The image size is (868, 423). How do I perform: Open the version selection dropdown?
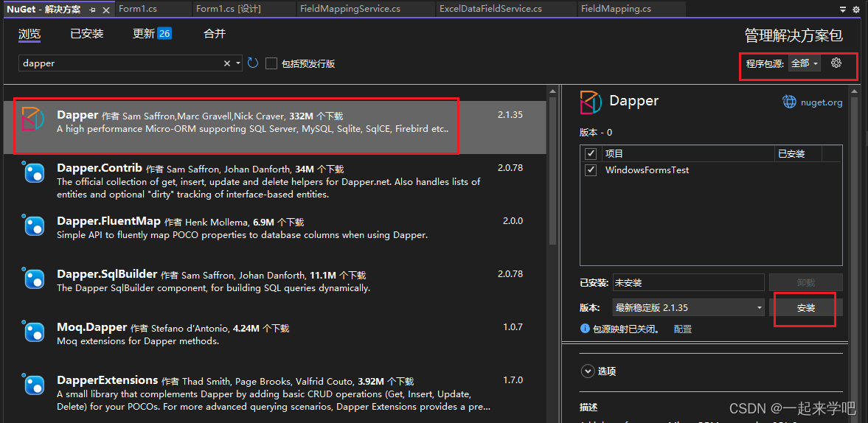688,308
